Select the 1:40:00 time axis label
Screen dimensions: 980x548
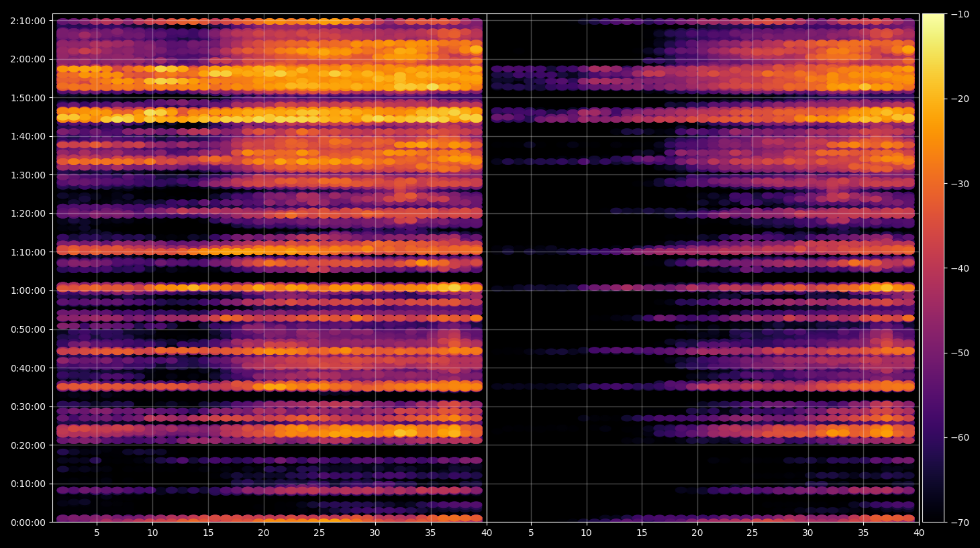[28, 136]
